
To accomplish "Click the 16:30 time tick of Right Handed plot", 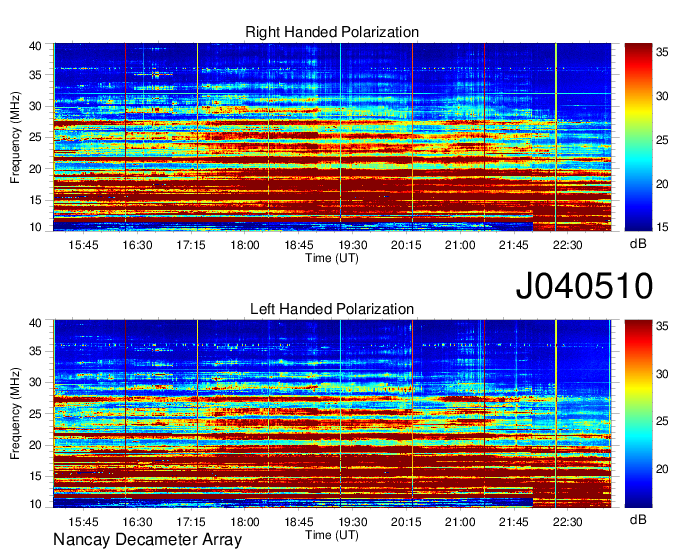I will pos(137,245).
